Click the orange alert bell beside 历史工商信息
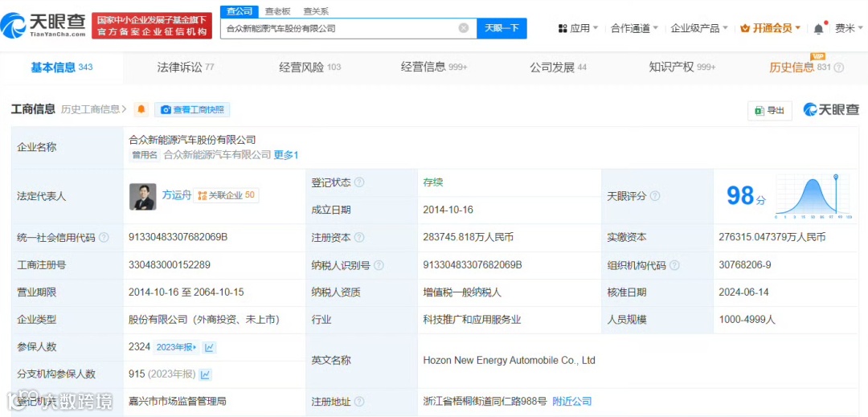Screen dimensions: 868x417 (x=141, y=109)
